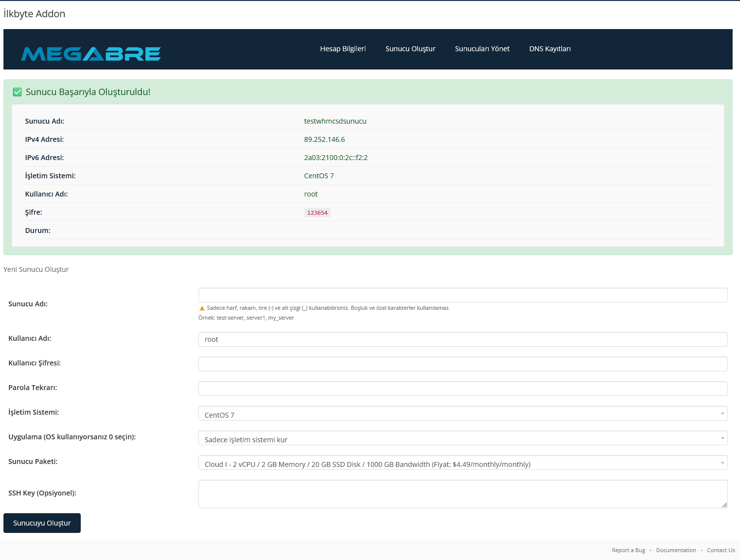Screen dimensions: 740x560
Task: Open the Documentation footer link
Action: tap(676, 550)
